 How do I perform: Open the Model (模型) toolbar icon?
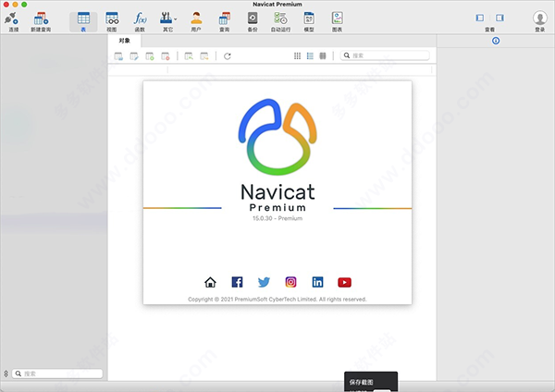pyautogui.click(x=309, y=18)
